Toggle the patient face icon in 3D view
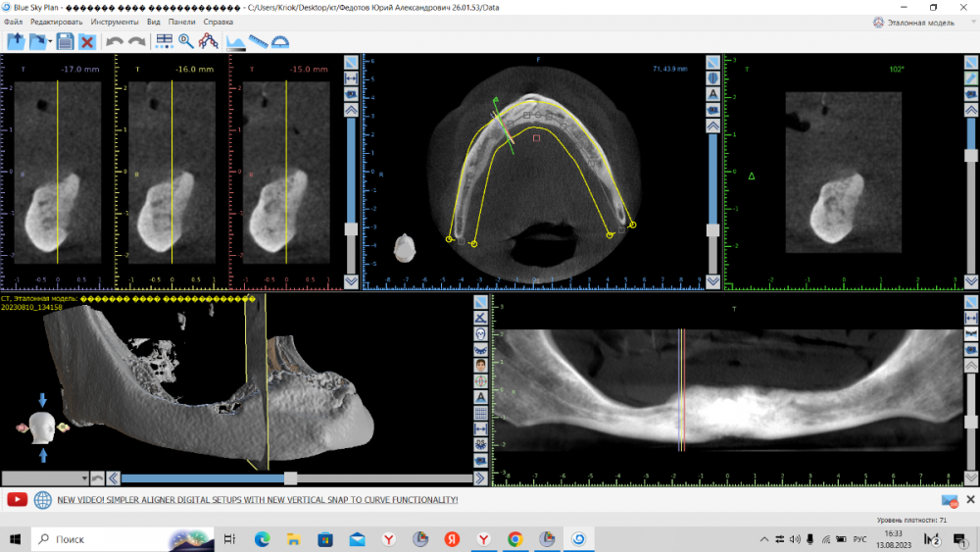Screen dimensions: 980x552 tap(480, 365)
